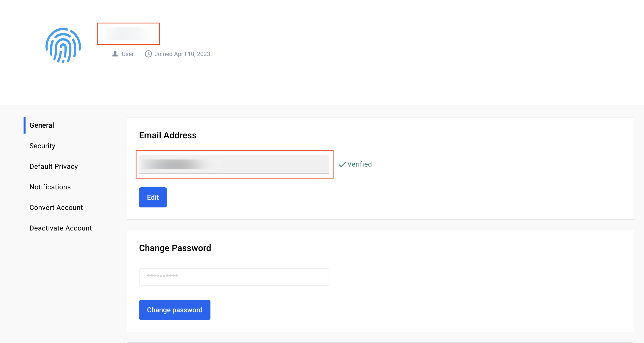Click the person icon beside User

tap(115, 54)
